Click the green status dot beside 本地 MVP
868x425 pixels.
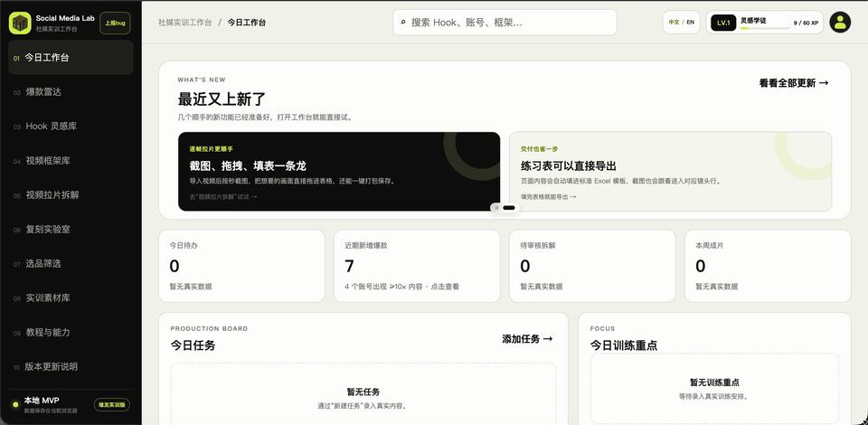pos(15,404)
